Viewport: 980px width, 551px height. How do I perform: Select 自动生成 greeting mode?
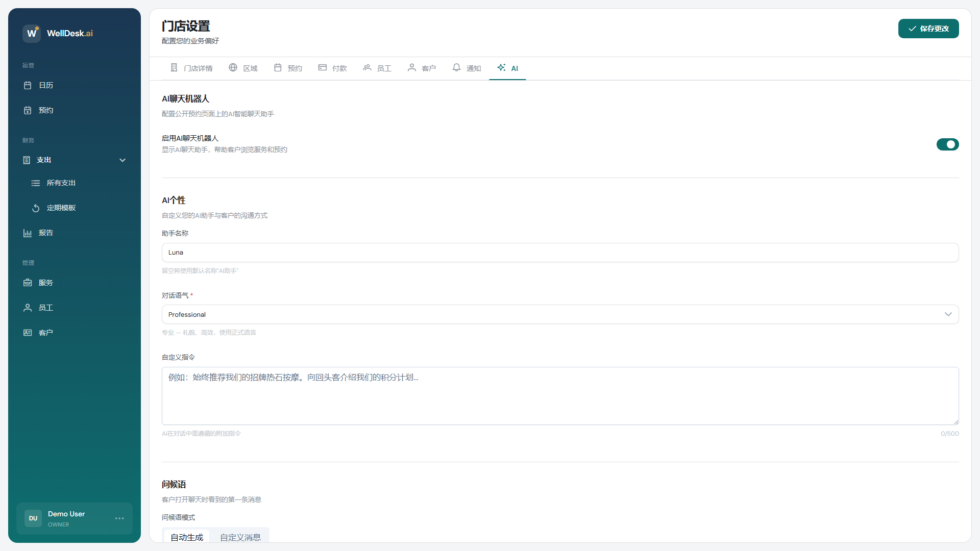click(x=187, y=537)
